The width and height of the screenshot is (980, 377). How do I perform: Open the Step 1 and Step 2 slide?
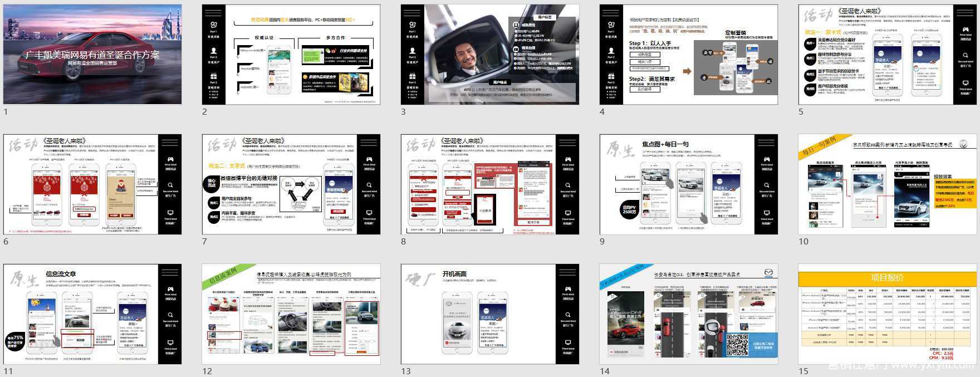click(689, 55)
